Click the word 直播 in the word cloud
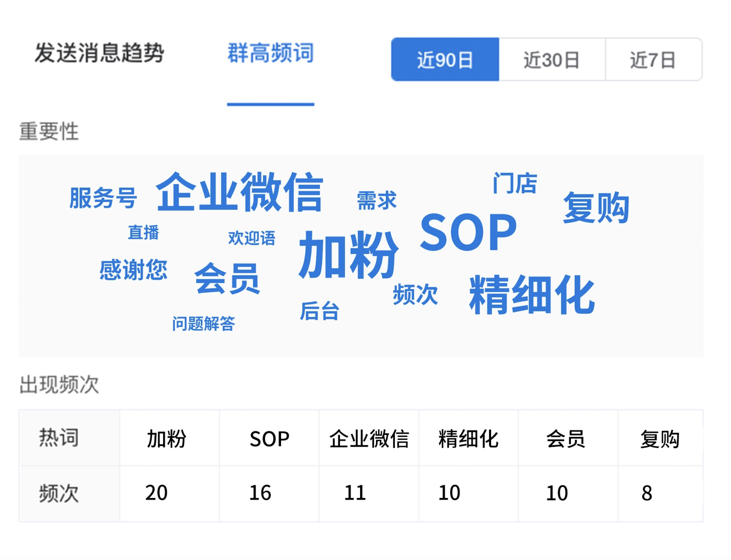731x560 pixels. pos(144,232)
